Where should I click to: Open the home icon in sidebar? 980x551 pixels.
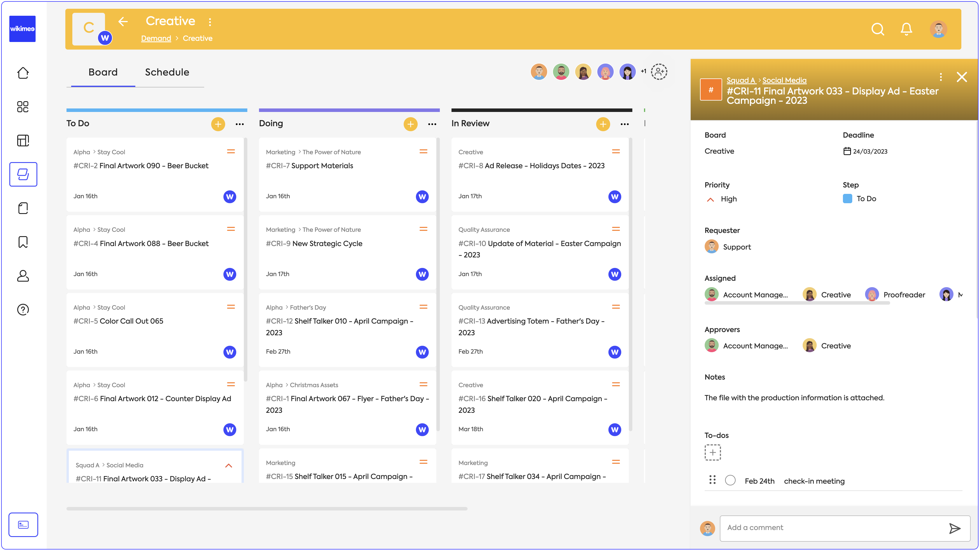23,73
